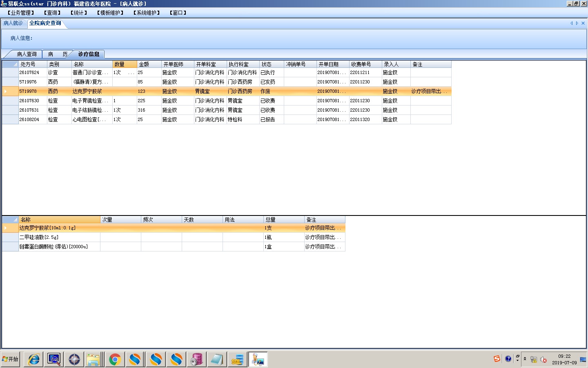Close the active document tab with X
This screenshot has width=588, height=368.
coord(583,23)
